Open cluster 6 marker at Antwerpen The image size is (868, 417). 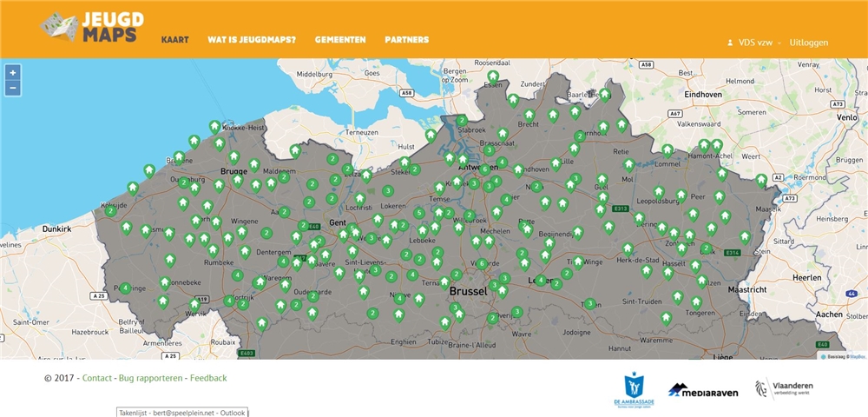[x=485, y=169]
